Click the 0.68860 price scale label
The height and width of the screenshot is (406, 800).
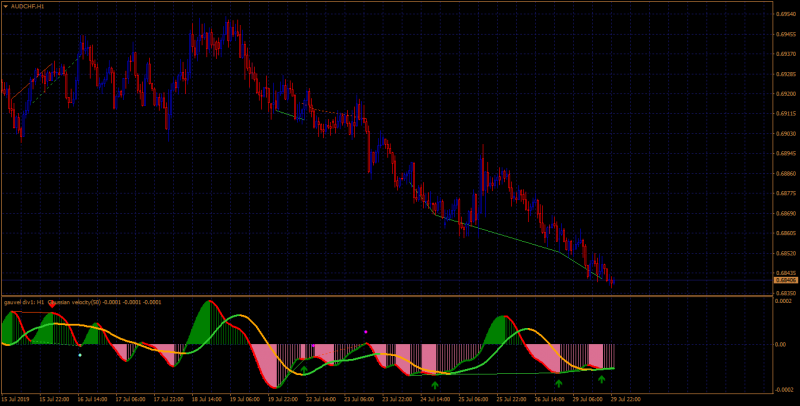coord(784,173)
